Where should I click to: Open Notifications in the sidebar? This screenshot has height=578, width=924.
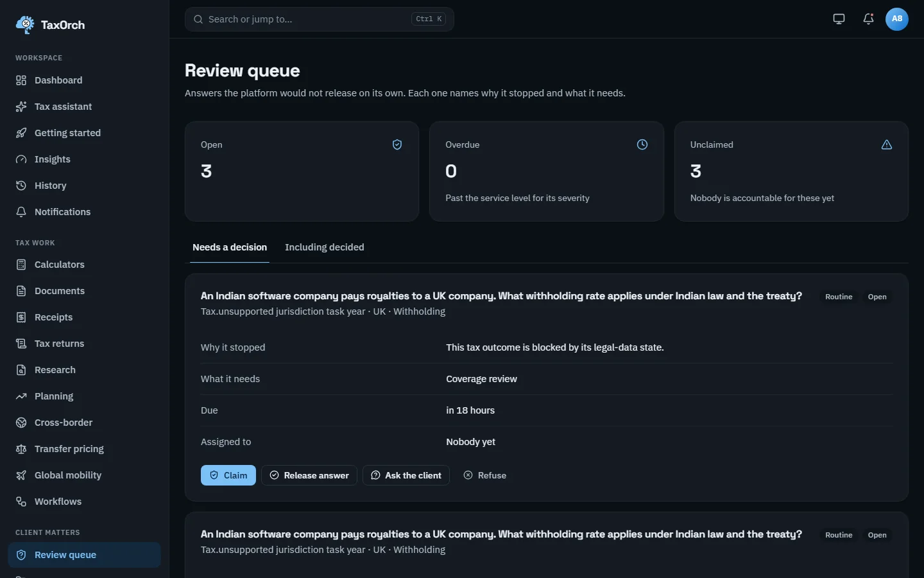click(84, 212)
